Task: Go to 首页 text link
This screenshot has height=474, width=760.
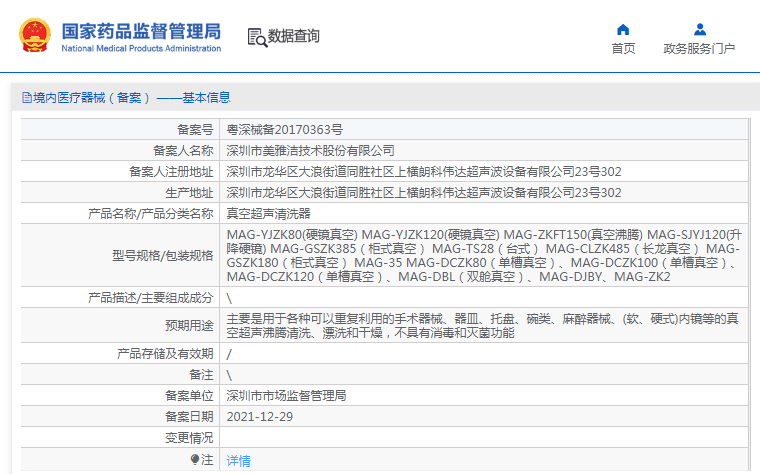Action: [623, 48]
